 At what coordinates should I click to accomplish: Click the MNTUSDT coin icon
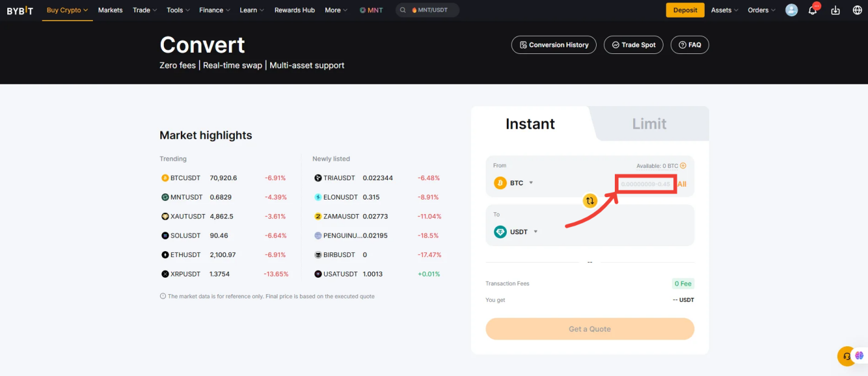point(164,197)
